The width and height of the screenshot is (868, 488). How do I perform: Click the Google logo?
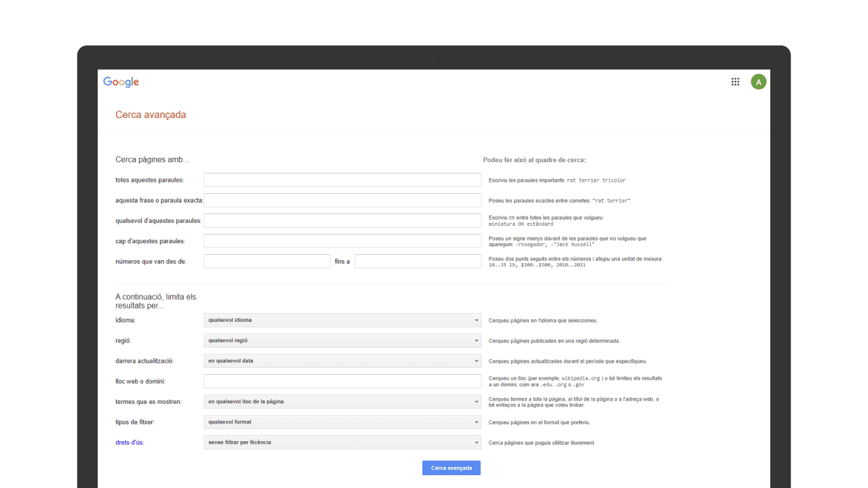(x=121, y=82)
